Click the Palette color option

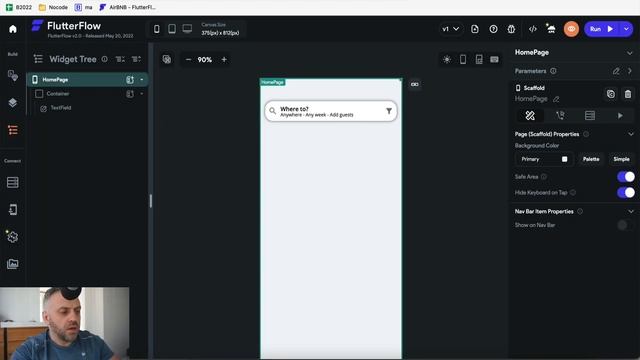pos(591,159)
